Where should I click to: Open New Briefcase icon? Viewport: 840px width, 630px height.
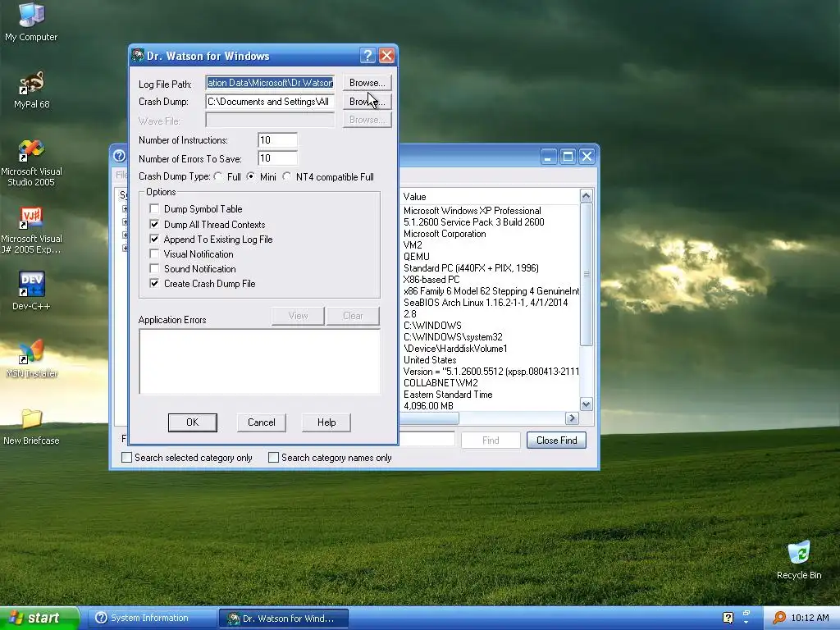coord(31,426)
